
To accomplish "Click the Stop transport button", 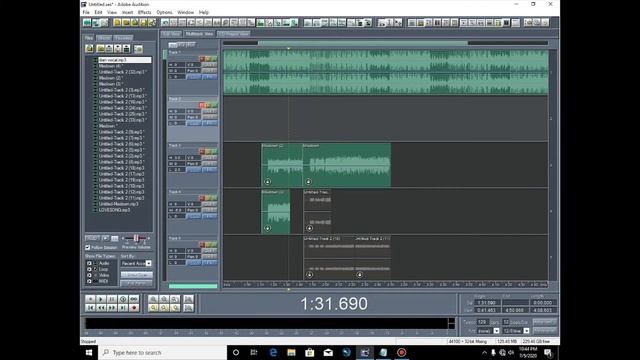I will coord(90,299).
